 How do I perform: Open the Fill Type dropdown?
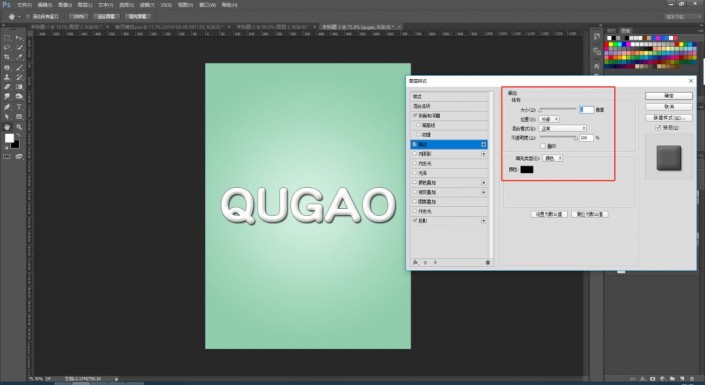tap(553, 158)
